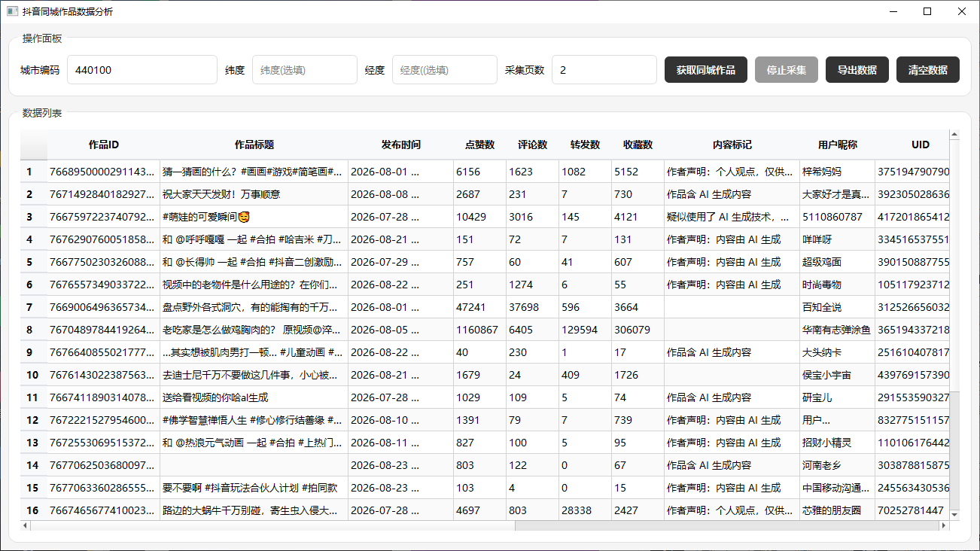Click the 停止采集 button
This screenshot has width=980, height=551.
click(x=787, y=70)
